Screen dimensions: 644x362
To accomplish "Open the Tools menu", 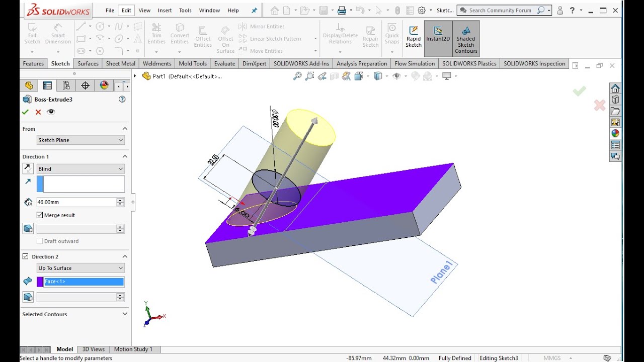I will tap(185, 10).
